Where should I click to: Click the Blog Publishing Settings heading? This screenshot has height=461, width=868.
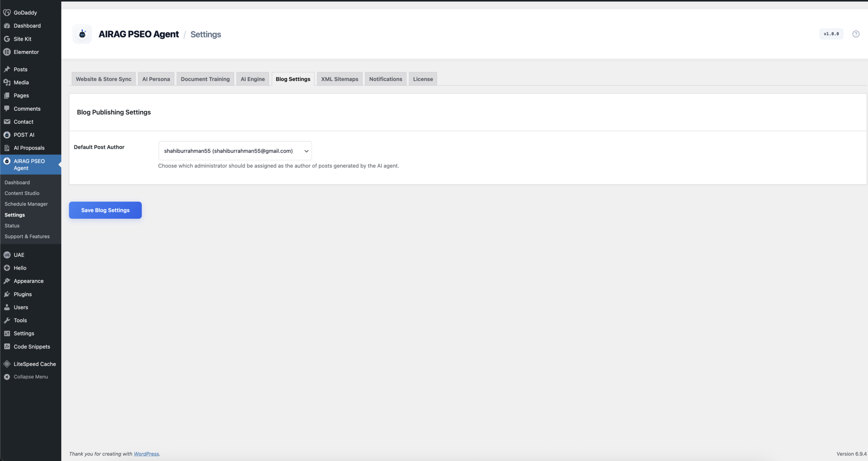click(x=114, y=112)
